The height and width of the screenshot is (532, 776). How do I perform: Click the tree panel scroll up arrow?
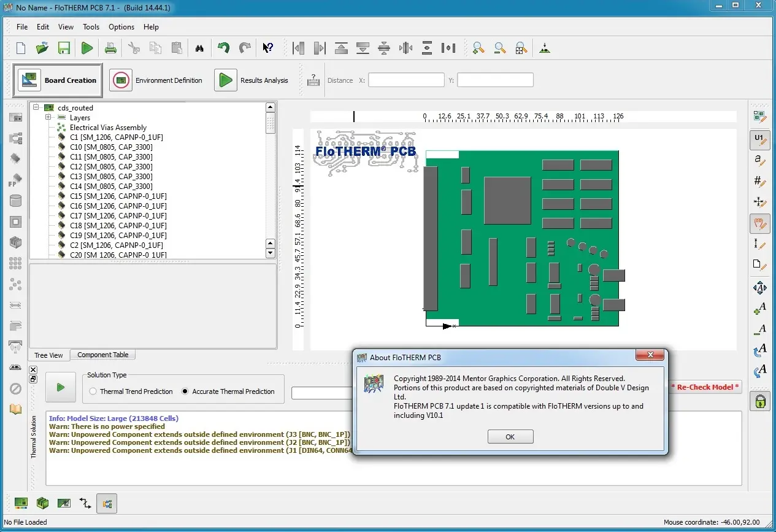coord(271,107)
